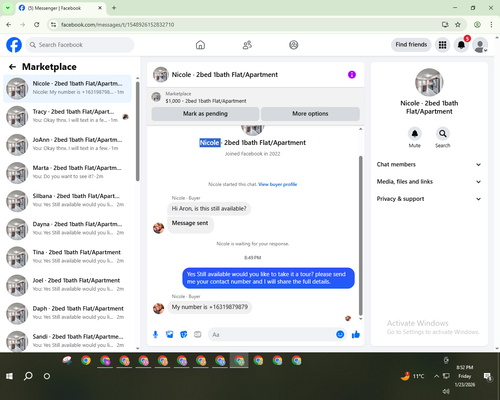Close the Messenger | Facebook tab
Viewport: 500px width, 400px height.
tap(100, 8)
